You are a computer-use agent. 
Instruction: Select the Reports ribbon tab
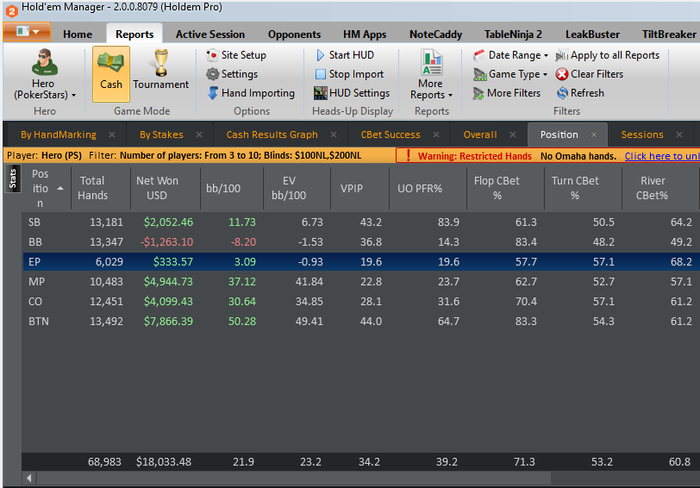pyautogui.click(x=134, y=34)
